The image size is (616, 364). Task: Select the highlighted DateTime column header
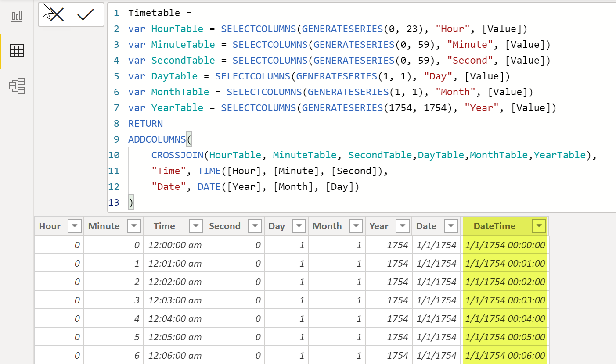click(x=494, y=226)
